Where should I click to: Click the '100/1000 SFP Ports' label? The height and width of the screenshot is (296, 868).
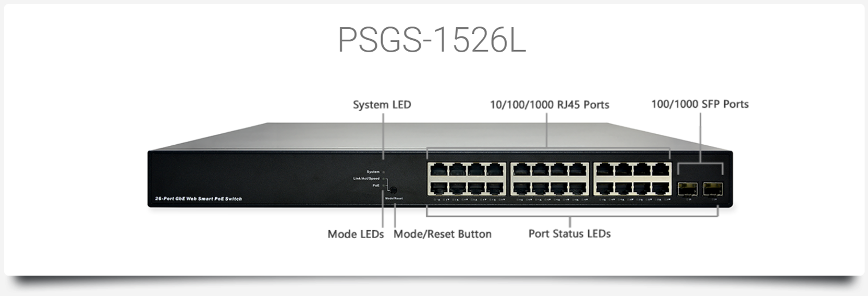pyautogui.click(x=700, y=104)
